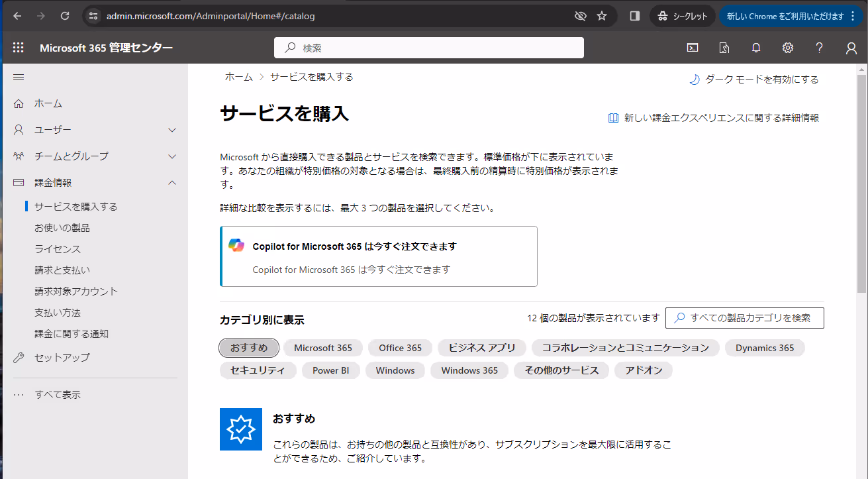Click the magnifier icon in category search box

(679, 318)
